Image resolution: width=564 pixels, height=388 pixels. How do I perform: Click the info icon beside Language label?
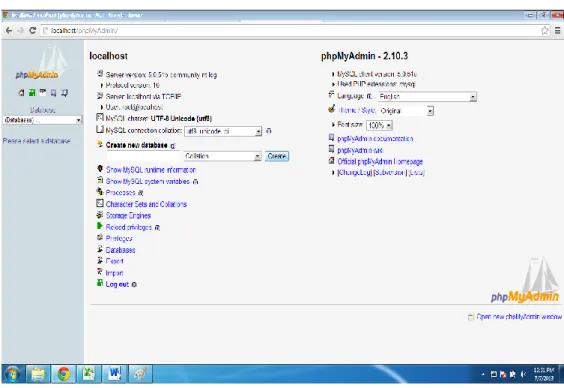tap(369, 96)
